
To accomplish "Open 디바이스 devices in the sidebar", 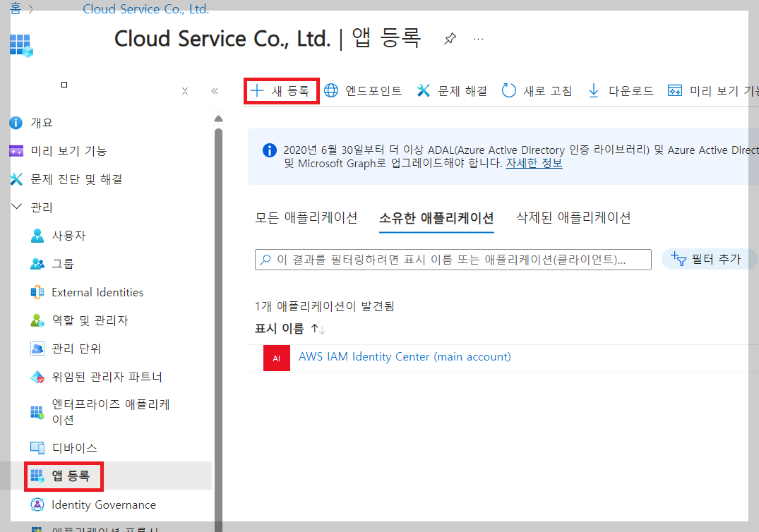I will [x=75, y=448].
